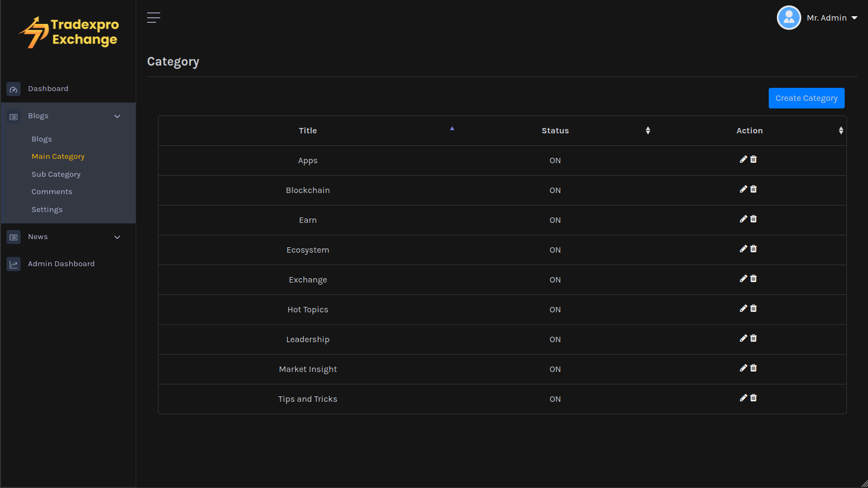Edit the Earn category with pencil icon
This screenshot has height=488, width=868.
(743, 219)
